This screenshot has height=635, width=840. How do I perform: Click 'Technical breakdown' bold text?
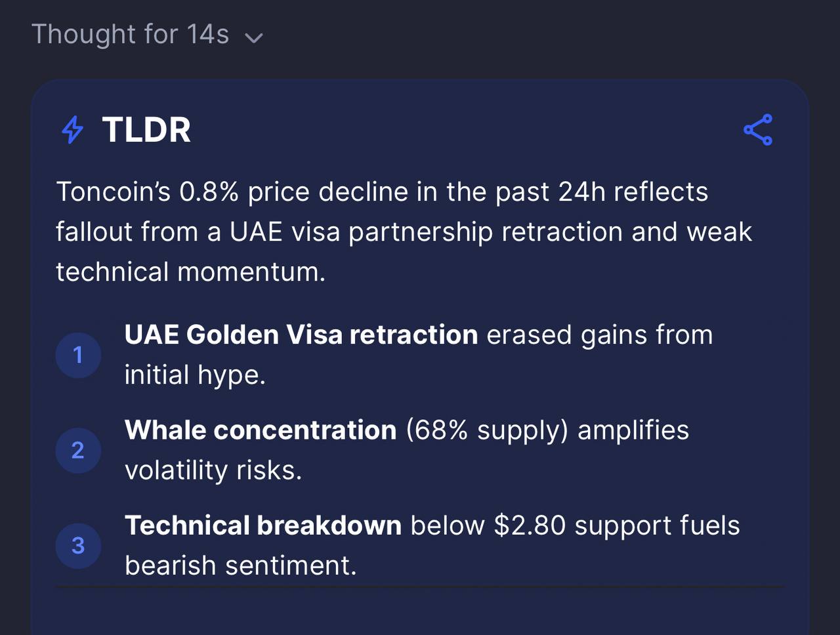coord(263,525)
